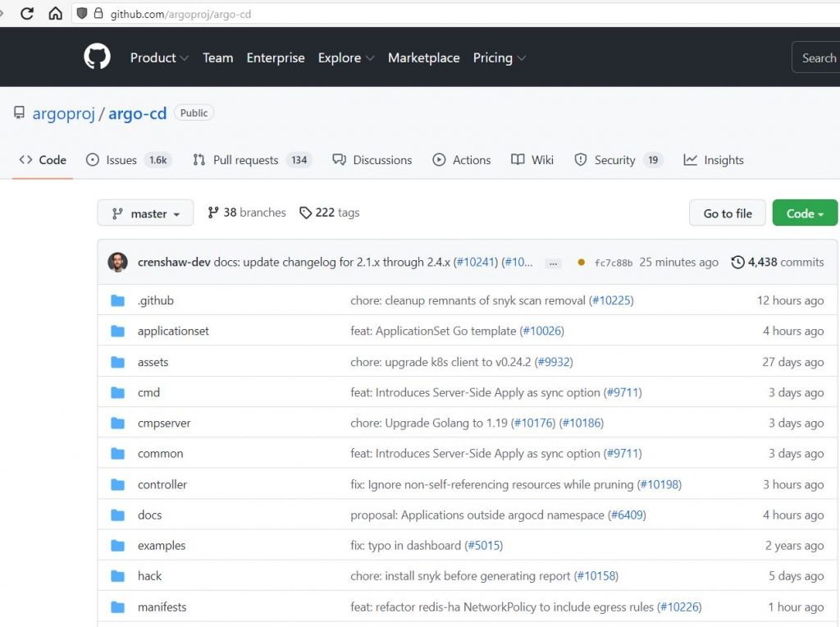Click the Go to file button
This screenshot has width=840, height=627.
pos(727,213)
